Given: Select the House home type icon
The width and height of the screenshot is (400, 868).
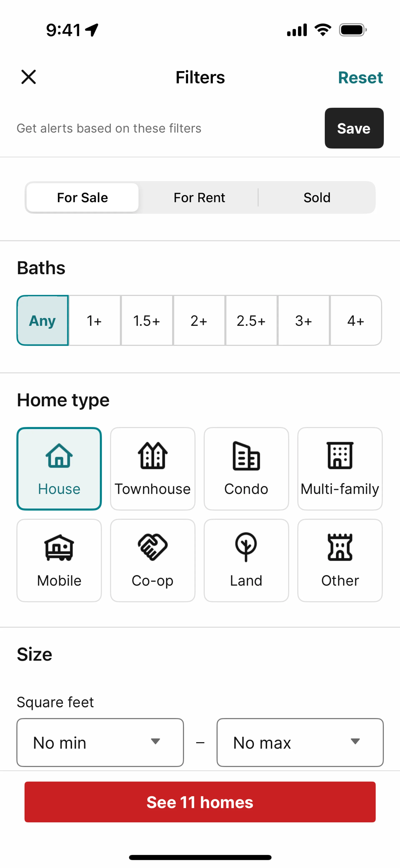Looking at the screenshot, I should click(59, 455).
